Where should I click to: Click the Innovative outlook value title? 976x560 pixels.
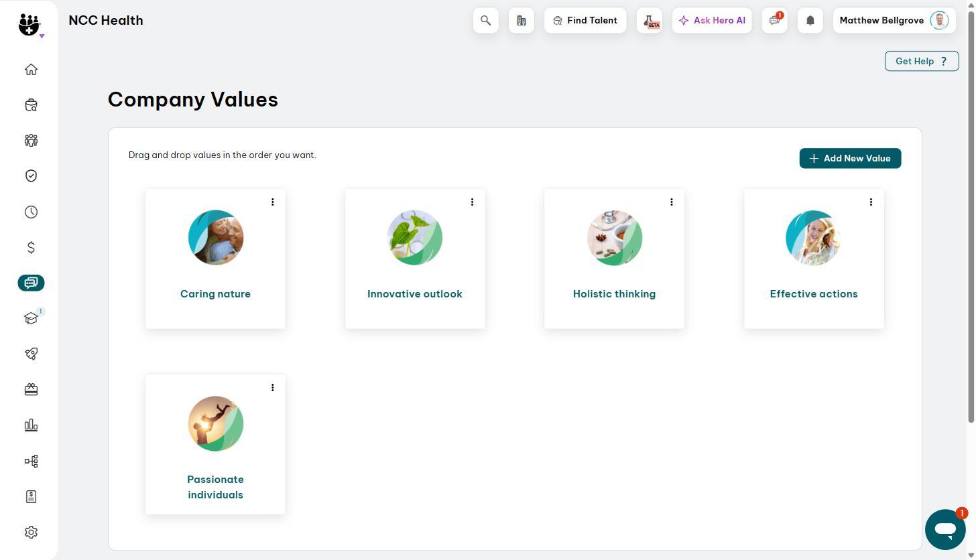point(415,294)
